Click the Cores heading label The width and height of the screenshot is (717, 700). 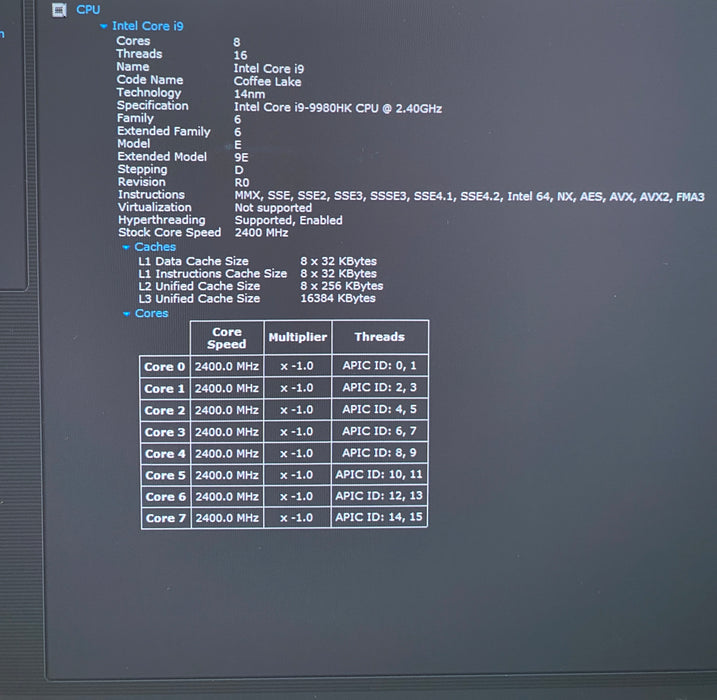tap(151, 314)
